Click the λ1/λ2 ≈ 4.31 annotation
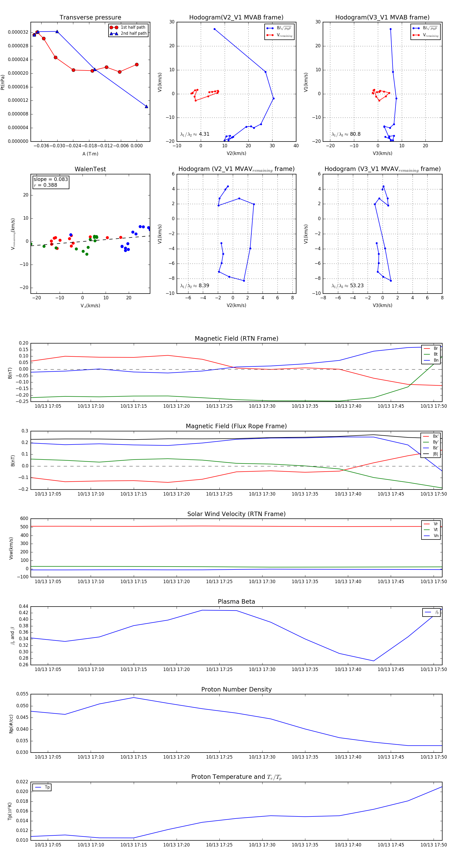This screenshot has width=473, height=868. click(x=194, y=134)
